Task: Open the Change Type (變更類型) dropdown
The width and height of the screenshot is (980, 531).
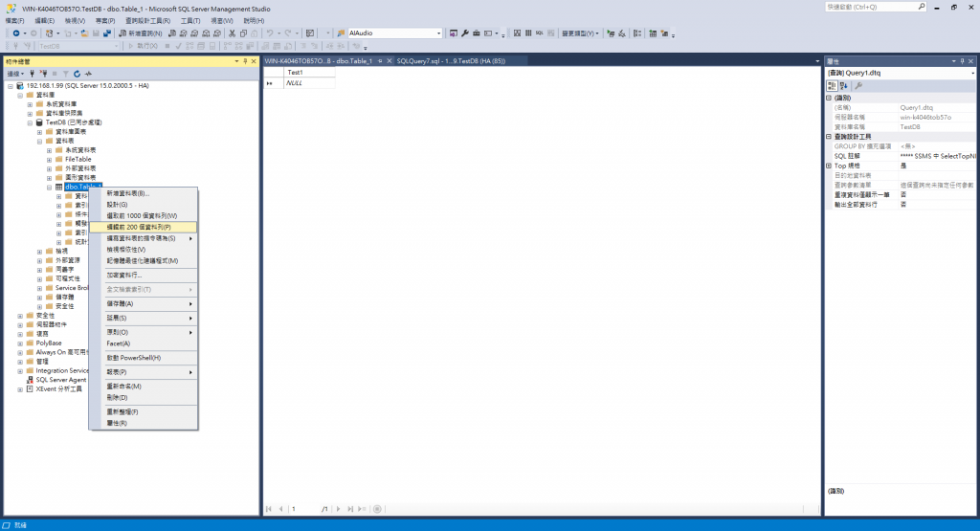Action: pyautogui.click(x=580, y=33)
